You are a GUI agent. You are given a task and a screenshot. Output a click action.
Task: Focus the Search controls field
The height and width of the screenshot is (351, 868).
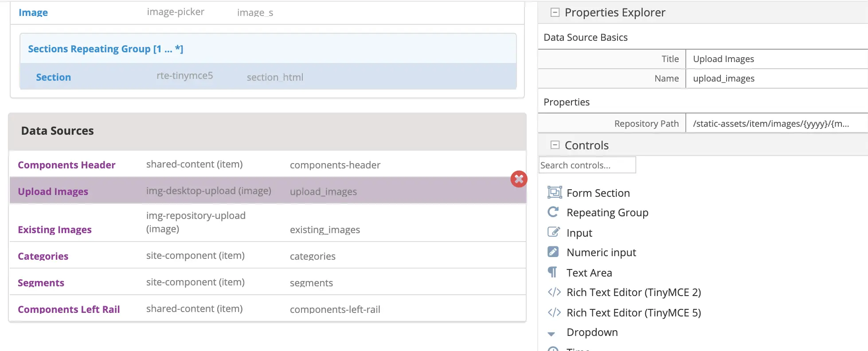point(587,165)
